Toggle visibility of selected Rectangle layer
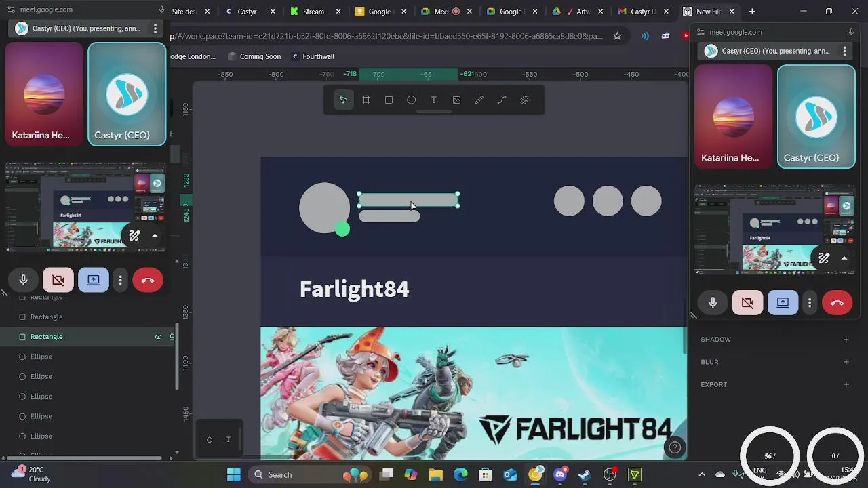 [159, 337]
